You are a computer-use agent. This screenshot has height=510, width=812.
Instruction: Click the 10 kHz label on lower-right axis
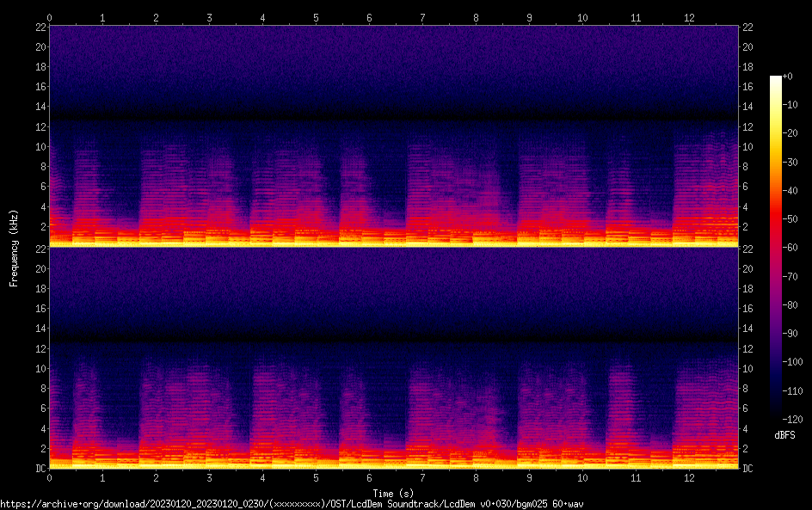point(748,368)
